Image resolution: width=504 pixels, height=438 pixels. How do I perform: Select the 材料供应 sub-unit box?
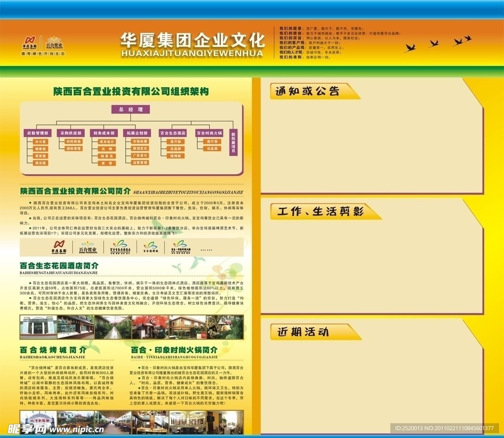coord(74,141)
